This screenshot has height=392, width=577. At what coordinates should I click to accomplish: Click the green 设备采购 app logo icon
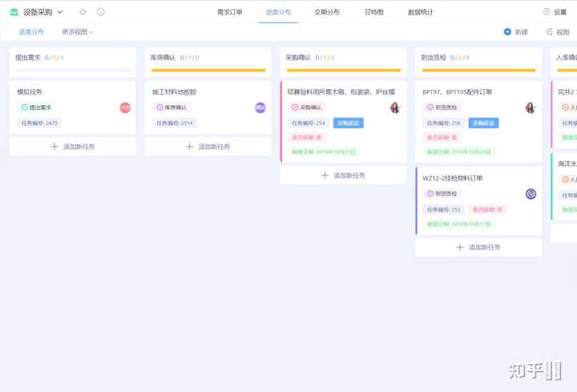pos(14,12)
